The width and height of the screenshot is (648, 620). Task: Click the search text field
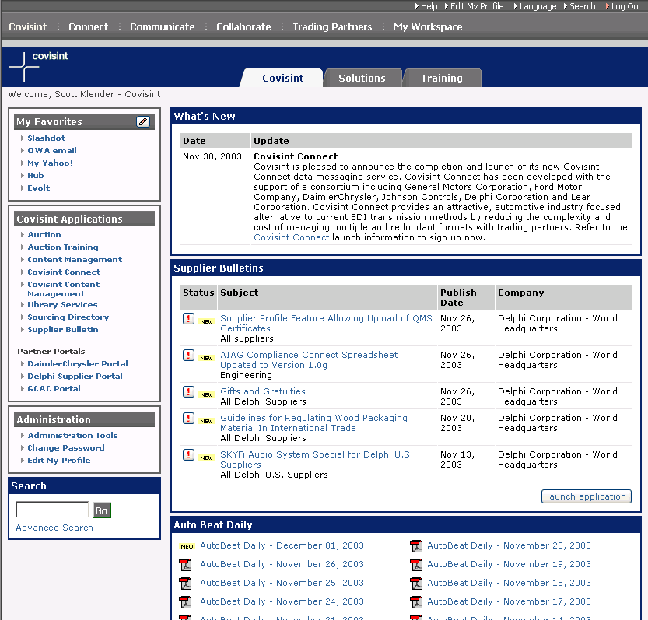52,510
